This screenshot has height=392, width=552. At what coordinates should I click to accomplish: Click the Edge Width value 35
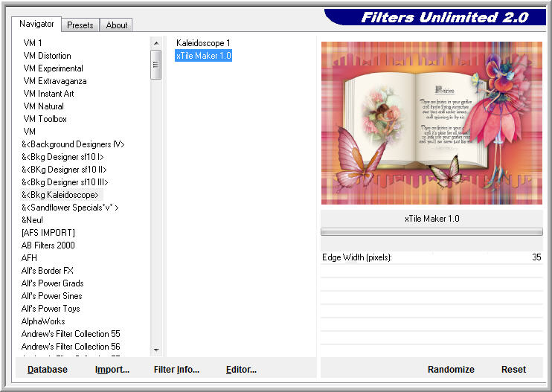coord(536,257)
